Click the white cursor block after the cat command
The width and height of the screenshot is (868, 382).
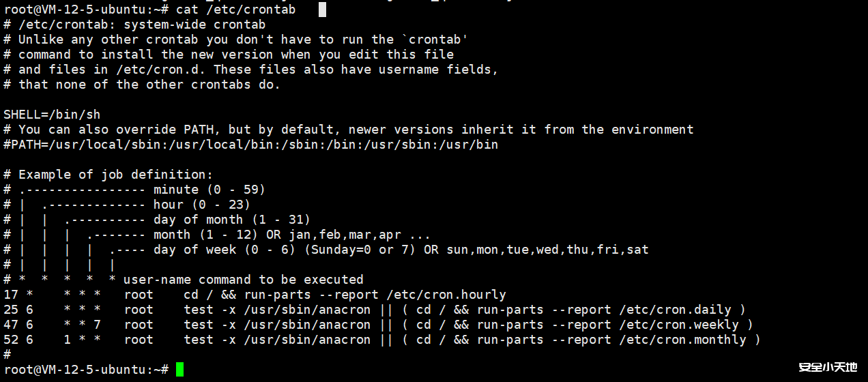322,10
